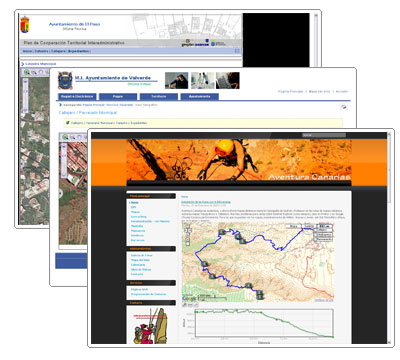Open the Ayuntamiento tab on the Valverde site

click(x=199, y=97)
